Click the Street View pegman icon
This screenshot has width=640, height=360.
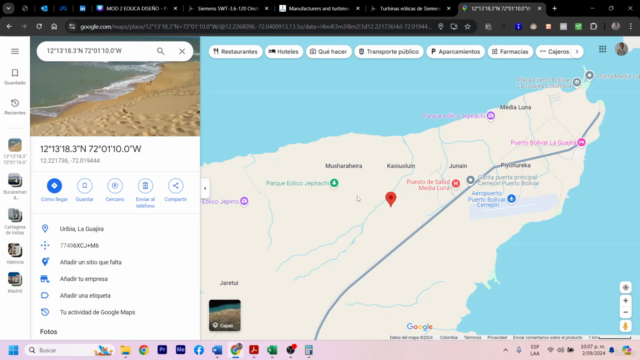[x=625, y=326]
